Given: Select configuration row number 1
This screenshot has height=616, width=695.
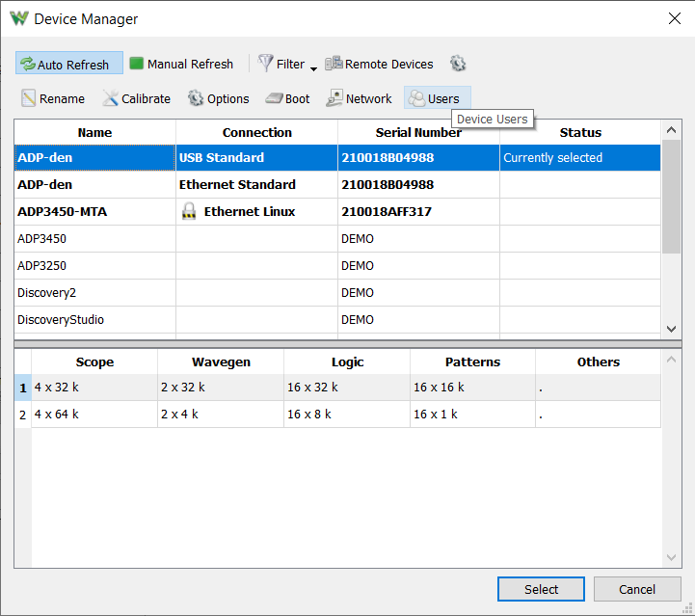Looking at the screenshot, I should click(x=22, y=388).
